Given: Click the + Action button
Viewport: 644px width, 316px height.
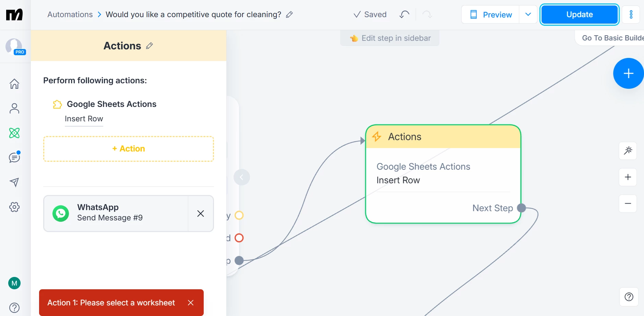Looking at the screenshot, I should pos(129,149).
